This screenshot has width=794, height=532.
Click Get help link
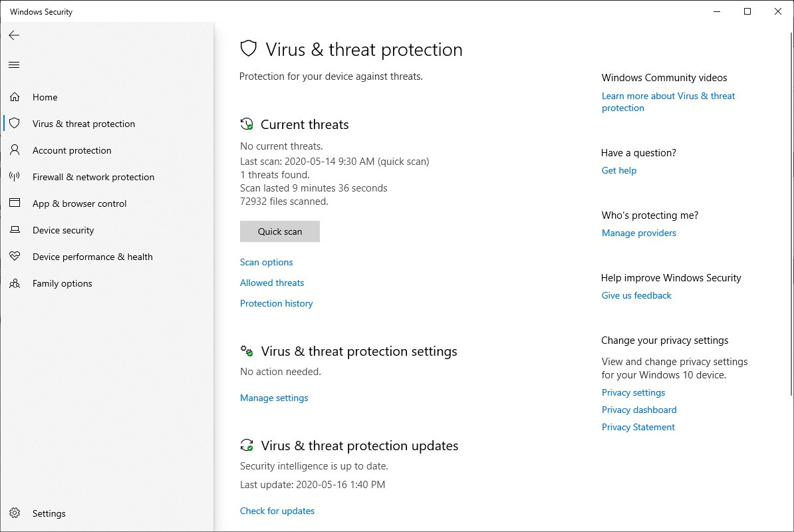coord(619,171)
